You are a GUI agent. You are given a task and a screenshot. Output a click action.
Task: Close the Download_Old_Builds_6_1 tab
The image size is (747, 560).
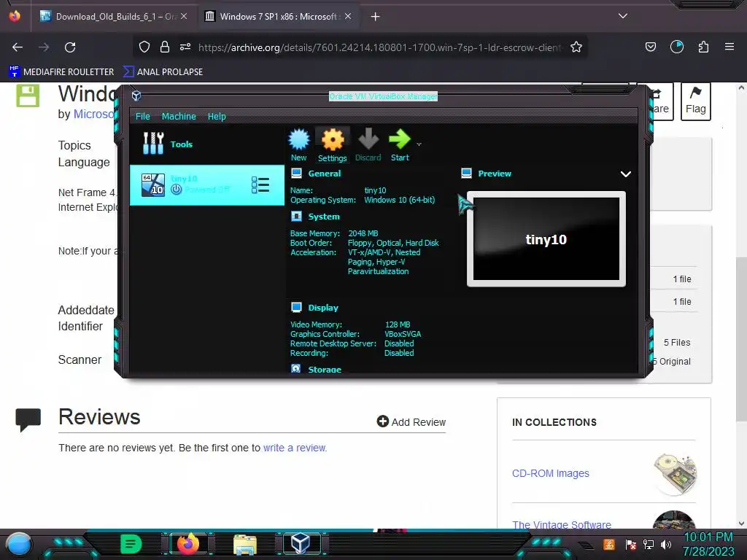[x=184, y=16]
